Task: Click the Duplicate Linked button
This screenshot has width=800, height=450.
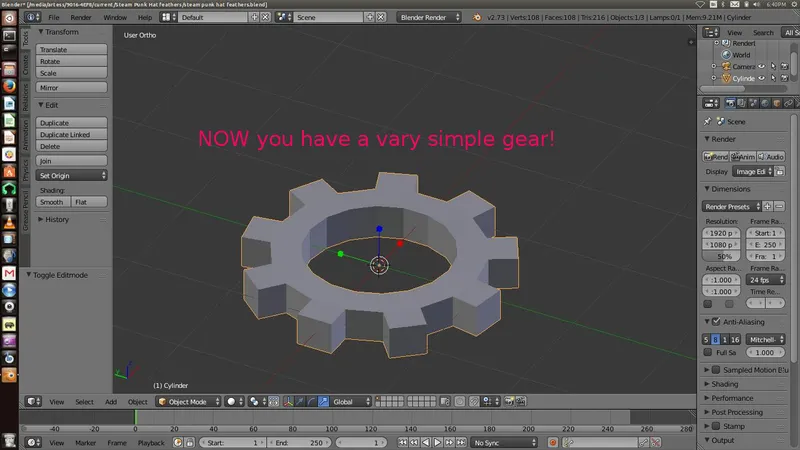Action: [x=72, y=134]
